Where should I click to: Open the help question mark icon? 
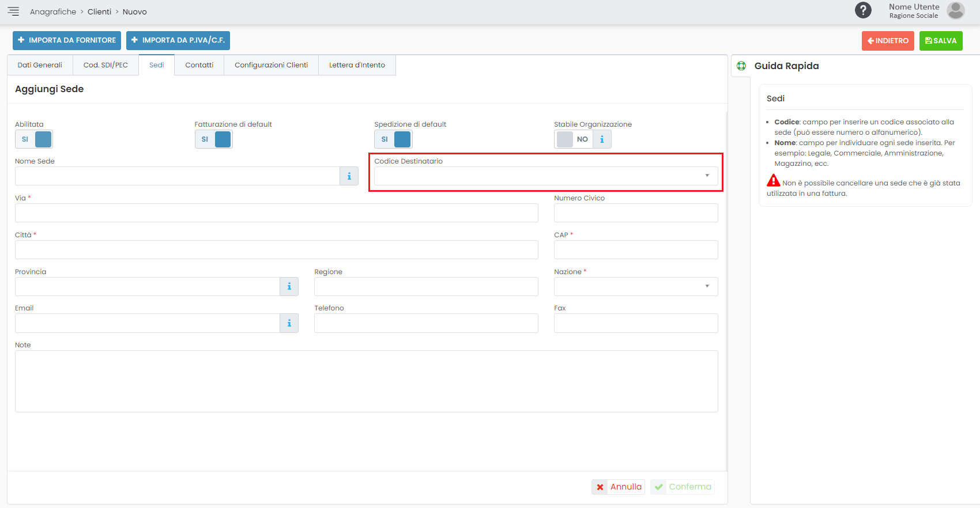coord(863,10)
